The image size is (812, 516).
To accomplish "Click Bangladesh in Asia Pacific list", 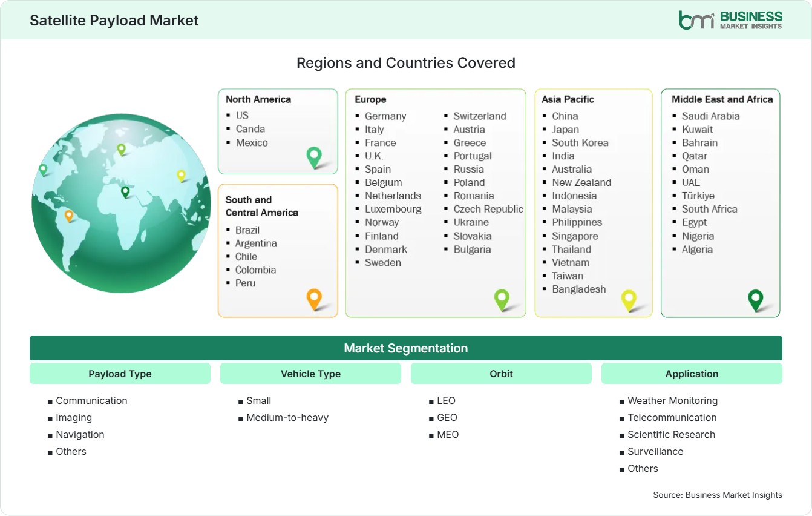I will coord(579,289).
